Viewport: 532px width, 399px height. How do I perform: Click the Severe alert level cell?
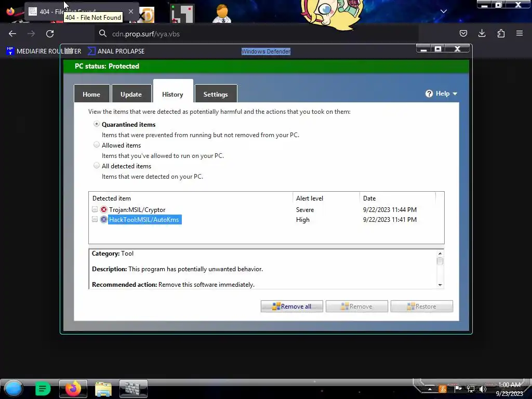(x=304, y=210)
